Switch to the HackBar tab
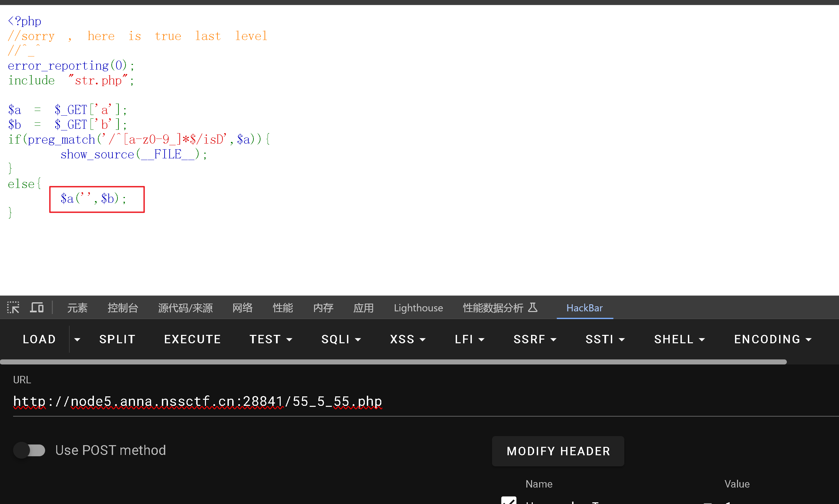The image size is (839, 504). click(584, 308)
